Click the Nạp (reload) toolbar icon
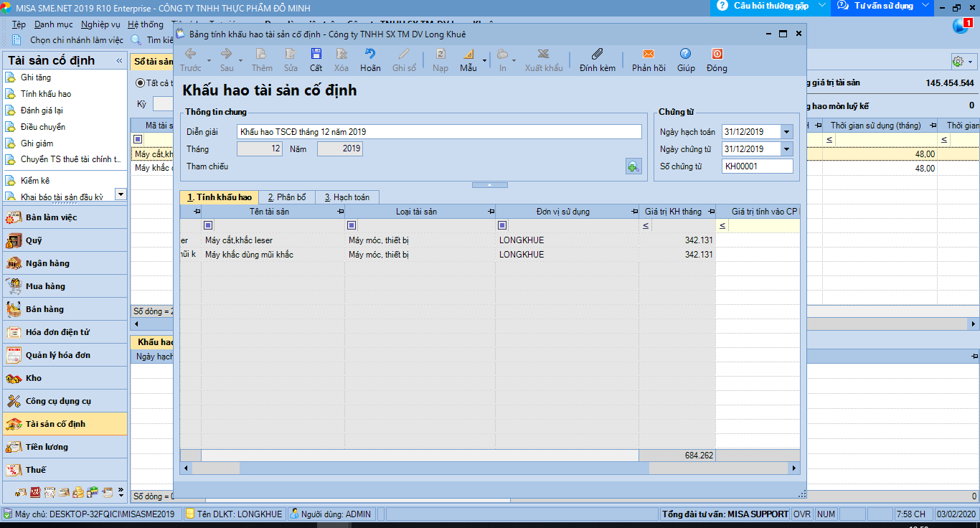 pyautogui.click(x=440, y=54)
